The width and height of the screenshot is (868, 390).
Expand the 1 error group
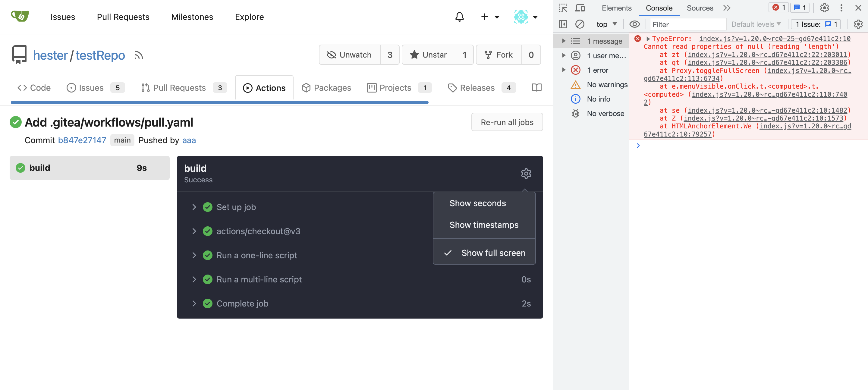563,70
